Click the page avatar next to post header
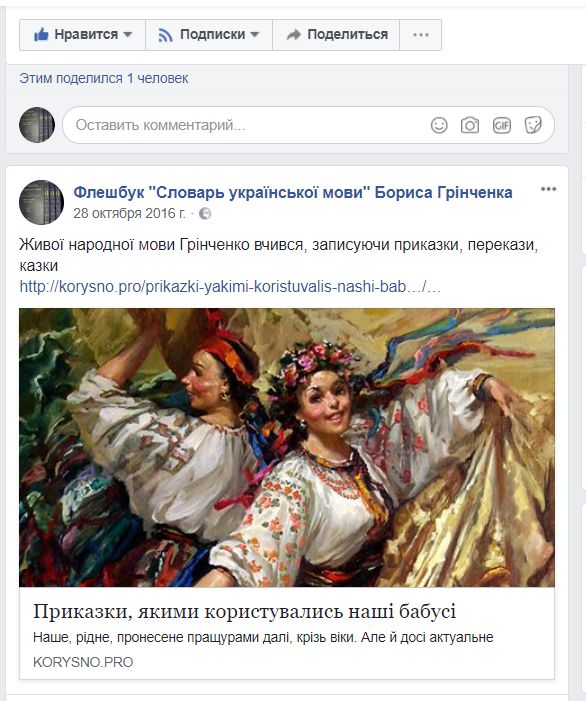The image size is (586, 701). click(42, 203)
